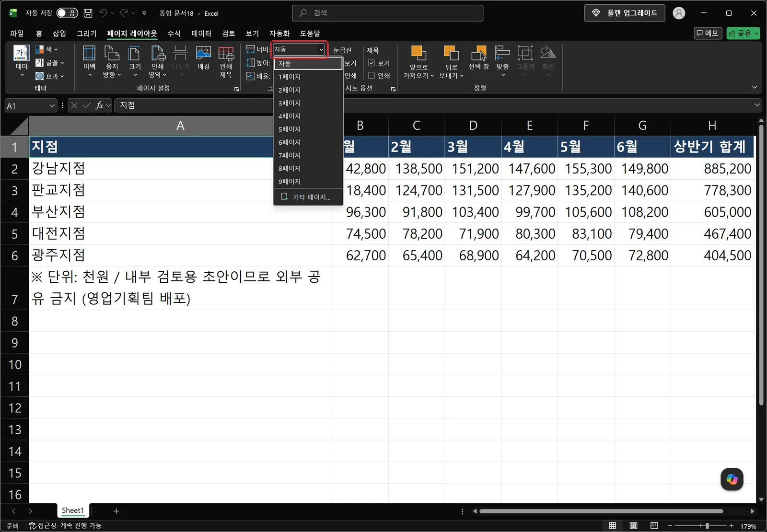Click the 뒤로 보내기 send backward icon
This screenshot has width=767, height=532.
(x=451, y=53)
